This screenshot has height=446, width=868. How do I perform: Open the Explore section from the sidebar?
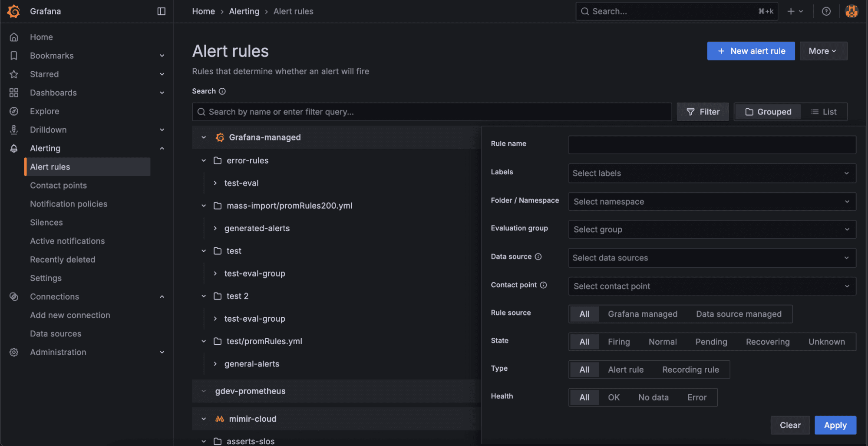(x=45, y=111)
